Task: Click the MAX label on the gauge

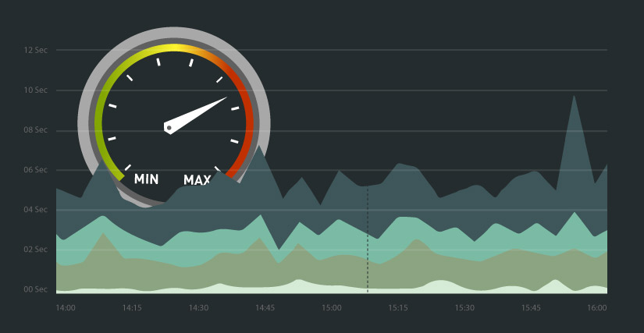Action: (197, 180)
